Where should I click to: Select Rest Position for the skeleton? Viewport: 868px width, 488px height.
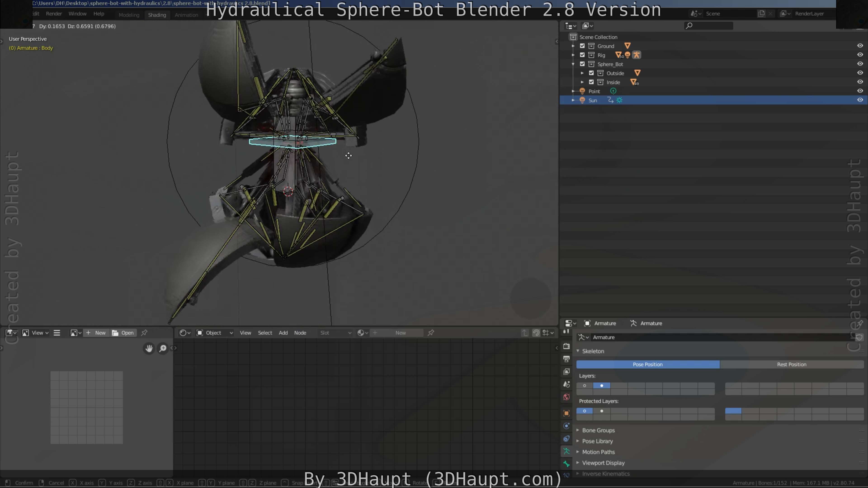tap(792, 364)
